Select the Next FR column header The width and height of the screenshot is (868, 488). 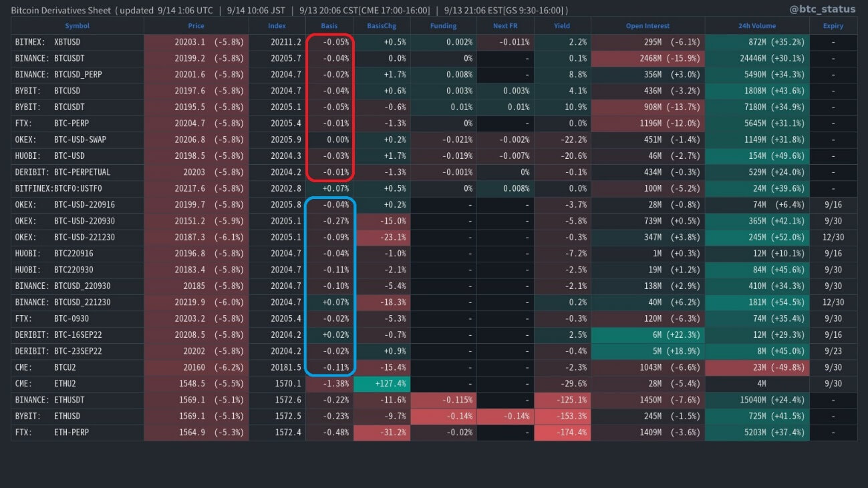coord(504,26)
